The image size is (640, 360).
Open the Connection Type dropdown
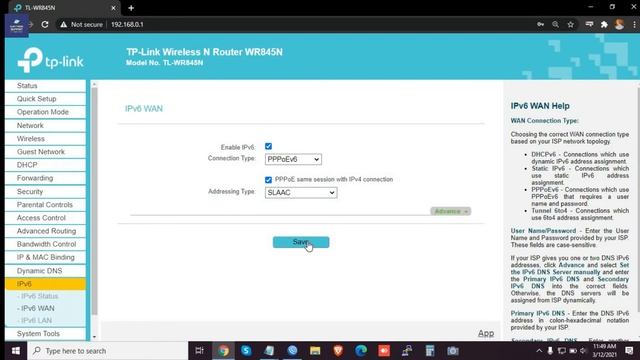(293, 159)
